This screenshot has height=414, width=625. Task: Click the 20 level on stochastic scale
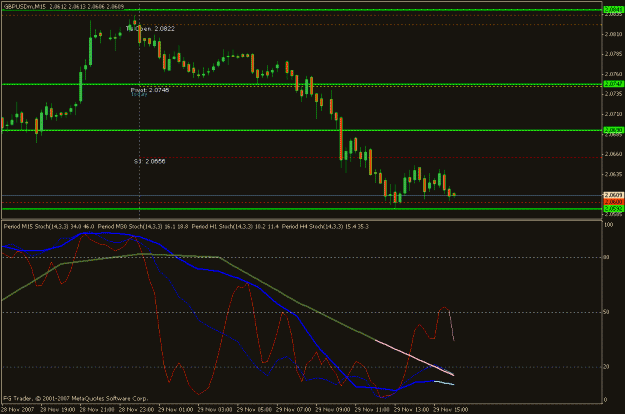(607, 367)
